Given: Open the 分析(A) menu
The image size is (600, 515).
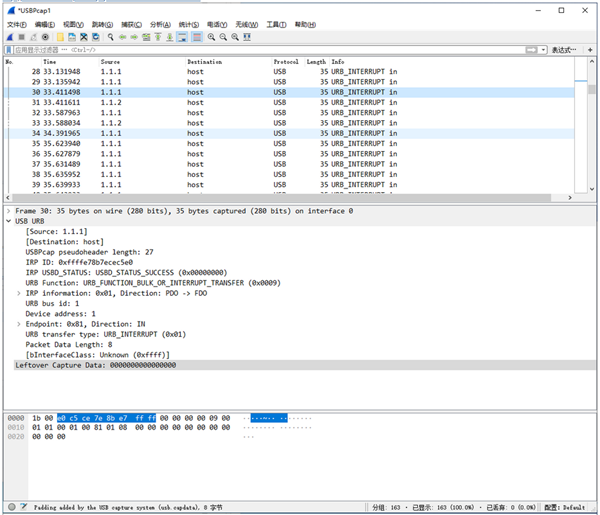Looking at the screenshot, I should 160,24.
